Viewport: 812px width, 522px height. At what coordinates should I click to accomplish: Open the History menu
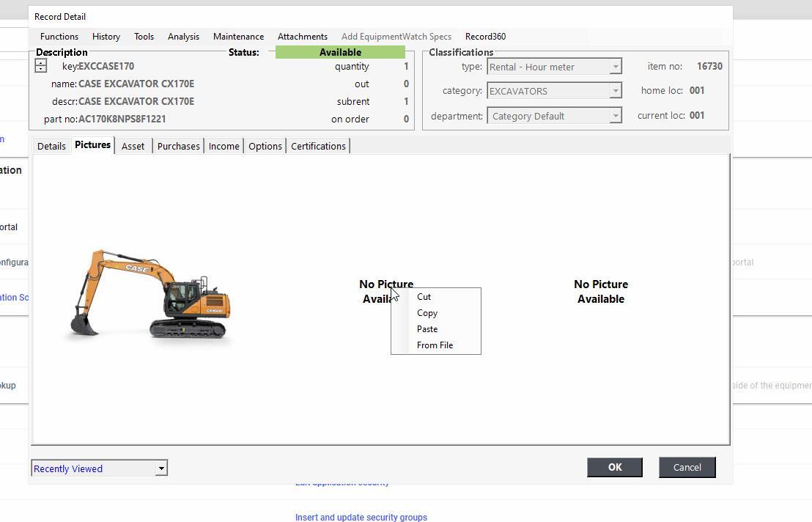106,36
